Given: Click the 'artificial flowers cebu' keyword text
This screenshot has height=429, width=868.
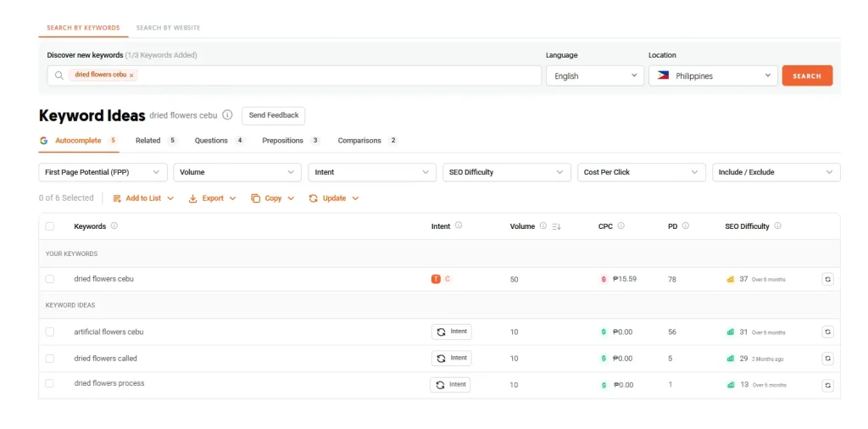Looking at the screenshot, I should [x=109, y=331].
